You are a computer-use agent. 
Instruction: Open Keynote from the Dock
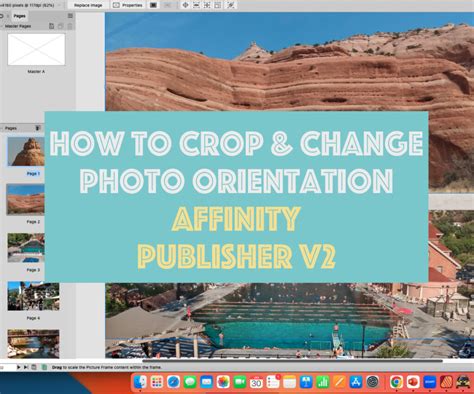[x=306, y=382]
